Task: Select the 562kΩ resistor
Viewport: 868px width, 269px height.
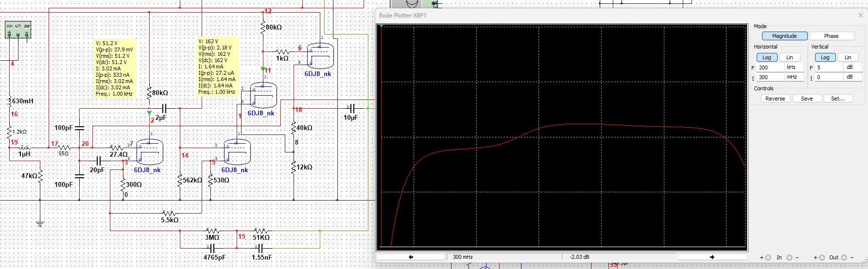Action: 180,180
